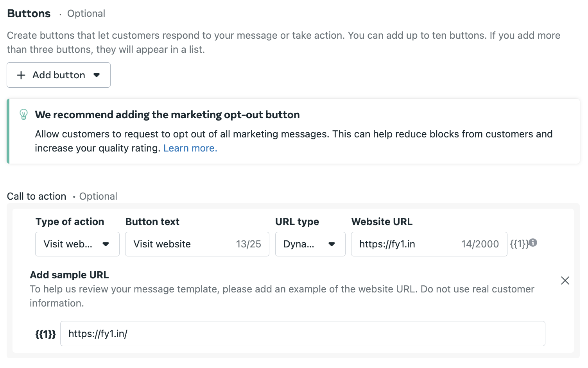Click the 14/2000 character counter
Image resolution: width=588 pixels, height=368 pixels.
click(x=480, y=244)
